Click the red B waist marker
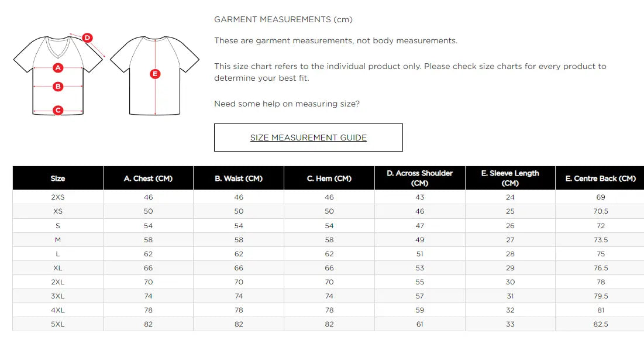The image size is (644, 340). [58, 87]
